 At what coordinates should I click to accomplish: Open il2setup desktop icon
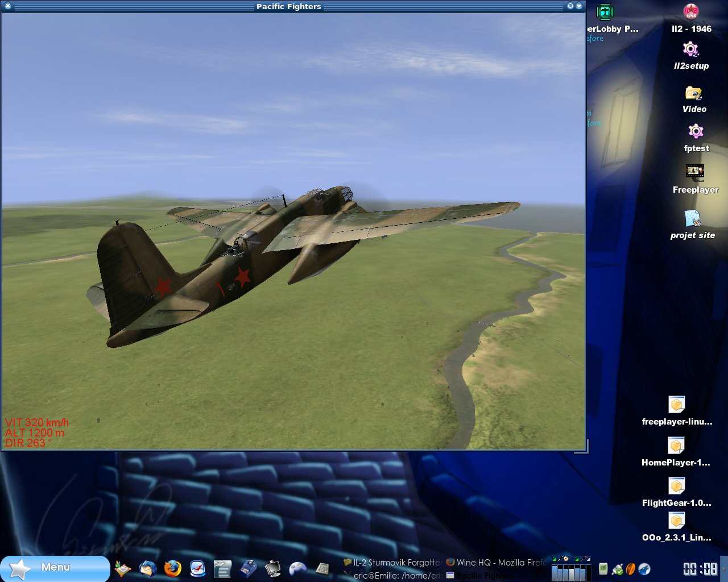pos(691,56)
